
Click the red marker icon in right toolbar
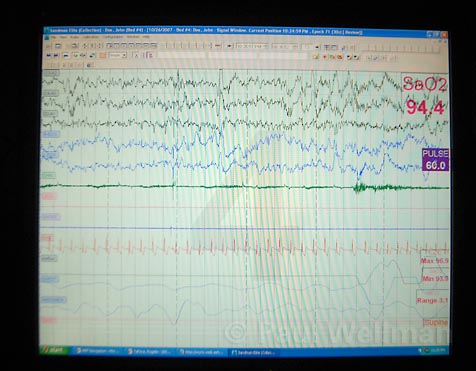[x=325, y=57]
